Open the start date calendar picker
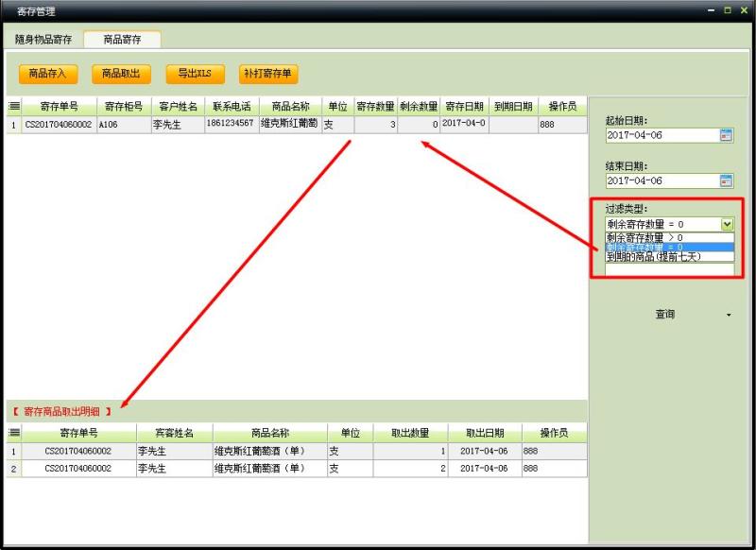756x550 pixels. [726, 135]
